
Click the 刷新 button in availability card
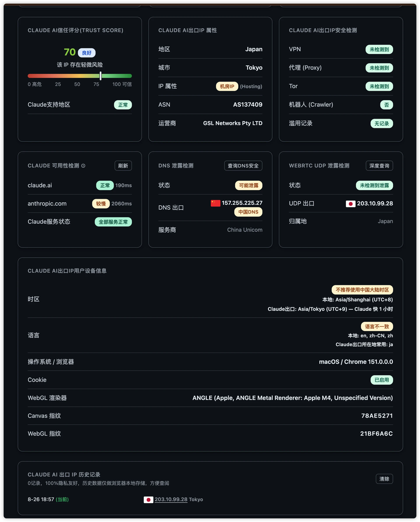click(x=123, y=166)
